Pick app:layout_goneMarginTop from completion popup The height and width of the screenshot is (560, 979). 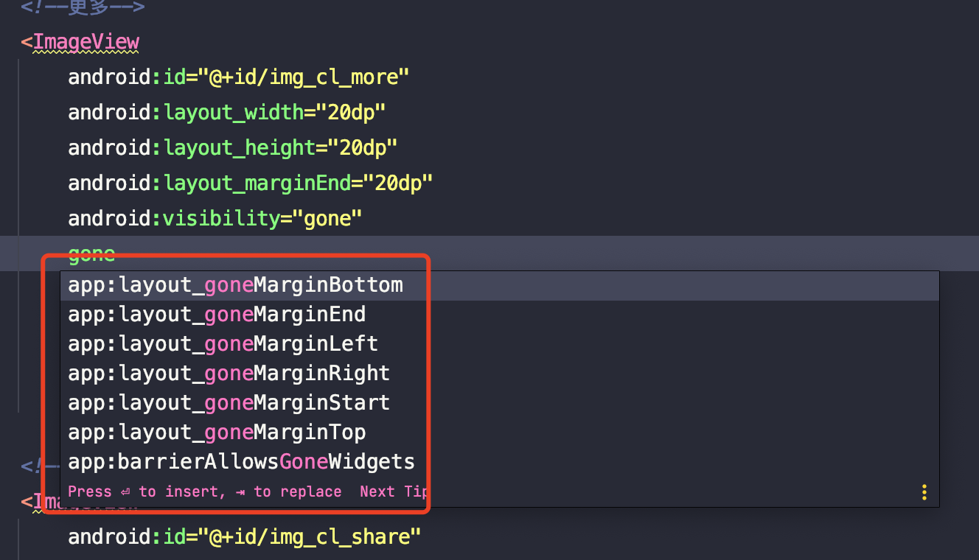499,433
